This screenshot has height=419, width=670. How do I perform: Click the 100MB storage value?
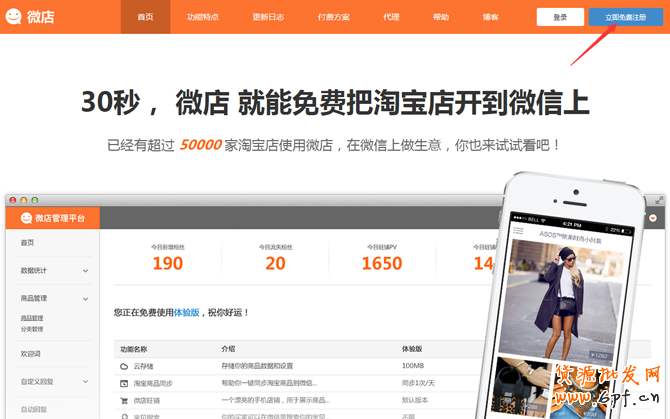[413, 366]
